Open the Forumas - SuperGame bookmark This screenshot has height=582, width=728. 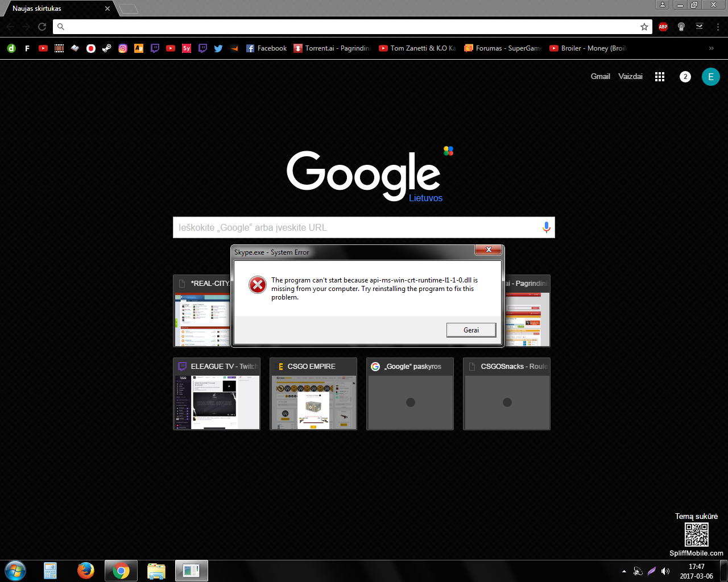point(503,48)
